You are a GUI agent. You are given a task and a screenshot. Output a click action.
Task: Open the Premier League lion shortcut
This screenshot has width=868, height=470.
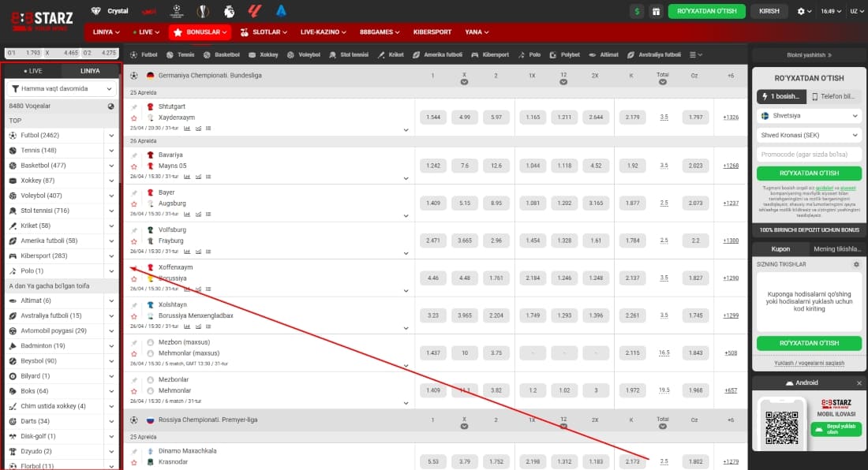click(229, 11)
